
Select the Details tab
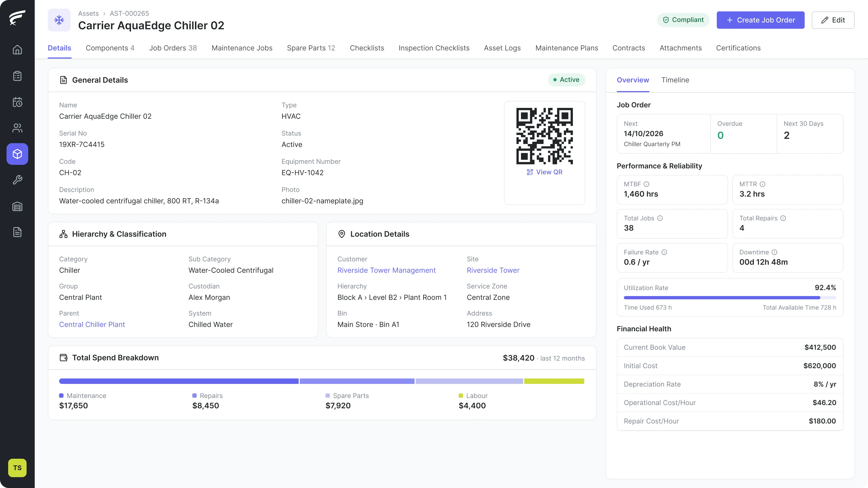click(59, 48)
